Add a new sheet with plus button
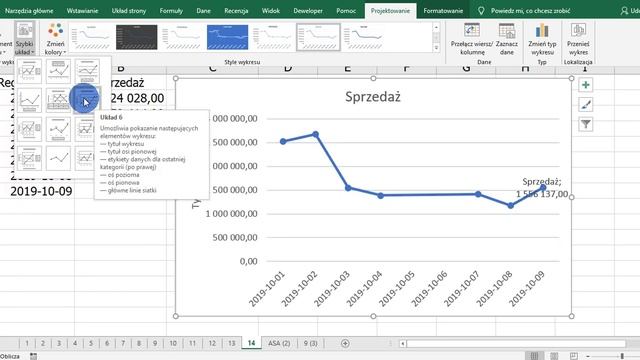 tap(345, 343)
